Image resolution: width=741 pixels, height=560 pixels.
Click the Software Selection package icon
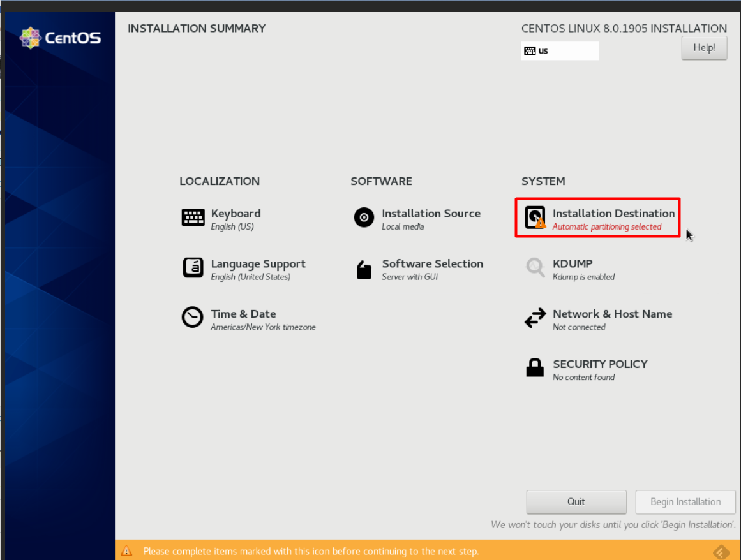tap(364, 270)
